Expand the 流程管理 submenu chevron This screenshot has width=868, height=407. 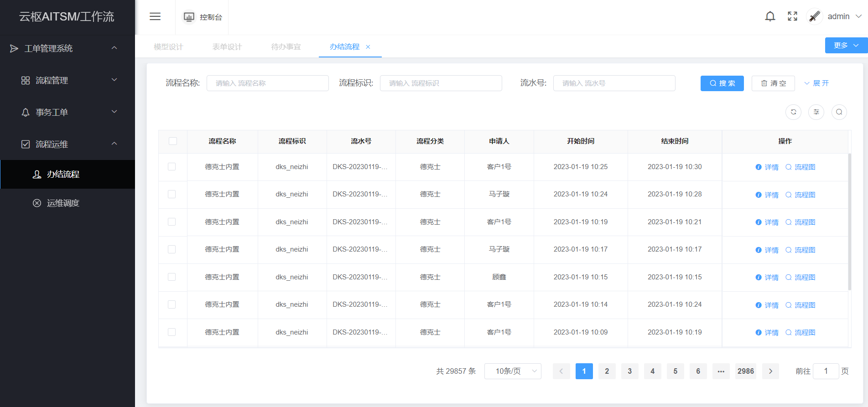pyautogui.click(x=114, y=80)
